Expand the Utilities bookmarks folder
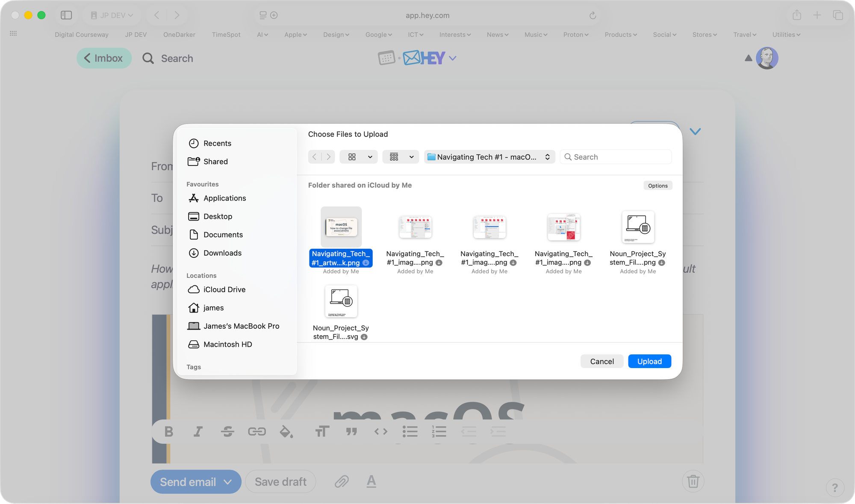The width and height of the screenshot is (855, 504). point(786,35)
